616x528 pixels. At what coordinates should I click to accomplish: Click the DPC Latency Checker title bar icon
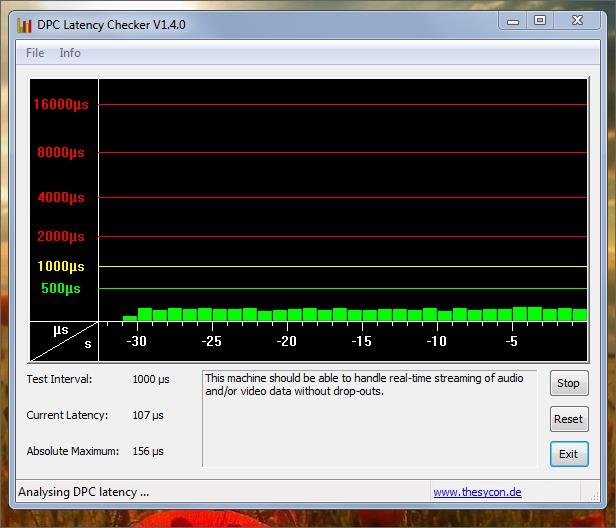[24, 25]
